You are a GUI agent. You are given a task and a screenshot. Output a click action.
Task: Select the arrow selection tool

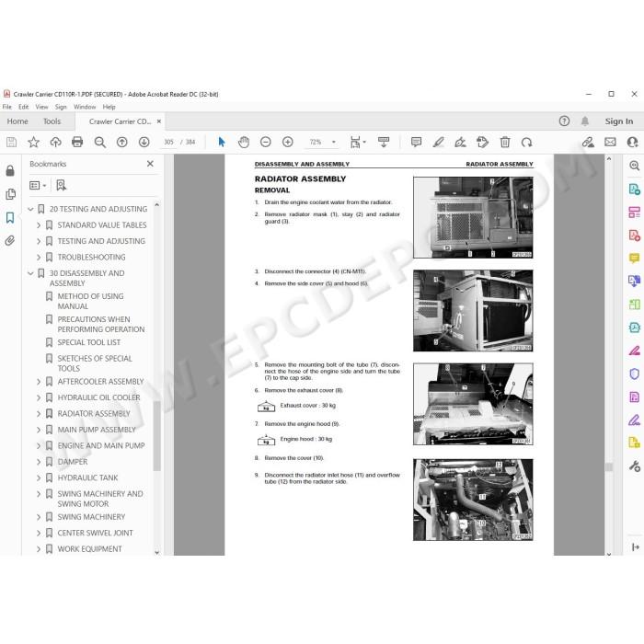[222, 142]
